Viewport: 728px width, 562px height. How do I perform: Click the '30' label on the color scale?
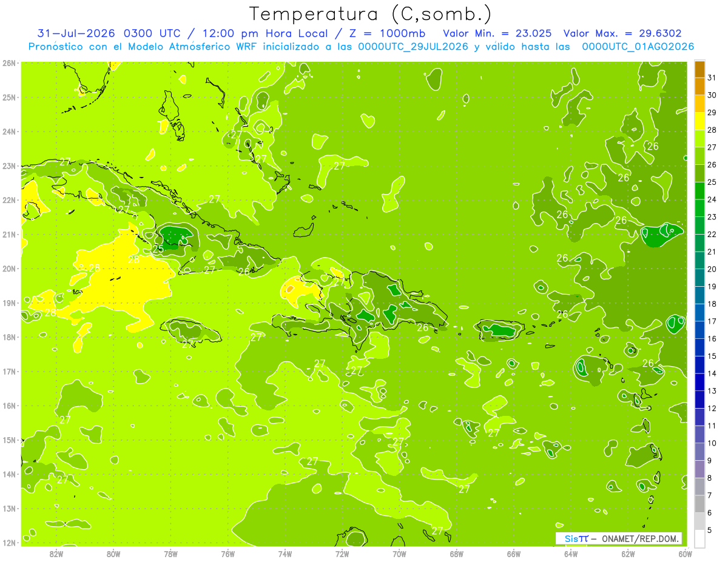712,95
